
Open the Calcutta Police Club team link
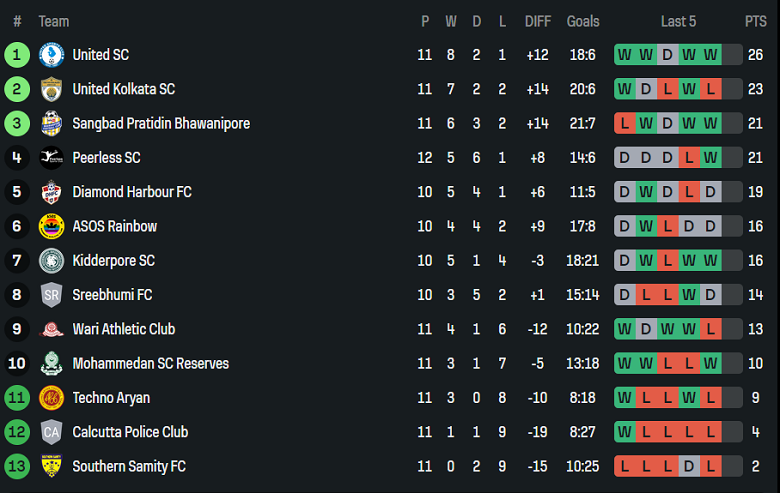[x=130, y=432]
